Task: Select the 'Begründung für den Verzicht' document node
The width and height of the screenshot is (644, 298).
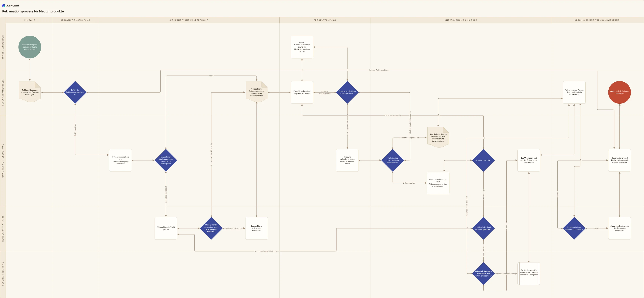Action: [x=438, y=137]
